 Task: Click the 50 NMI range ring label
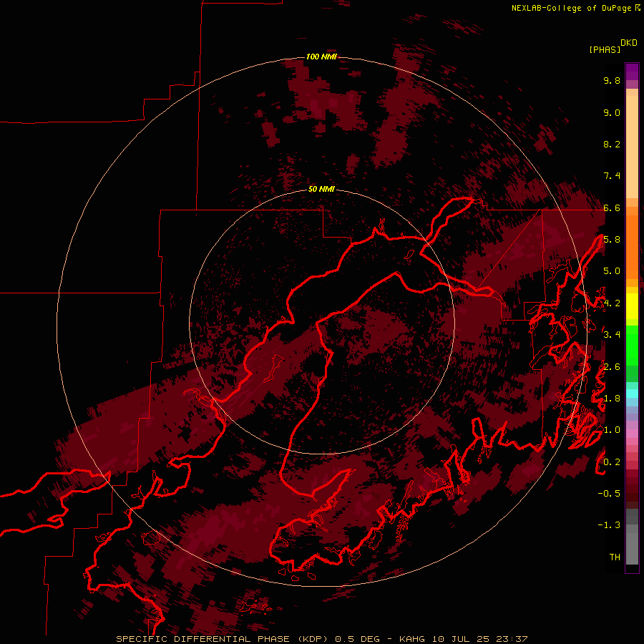click(x=321, y=189)
